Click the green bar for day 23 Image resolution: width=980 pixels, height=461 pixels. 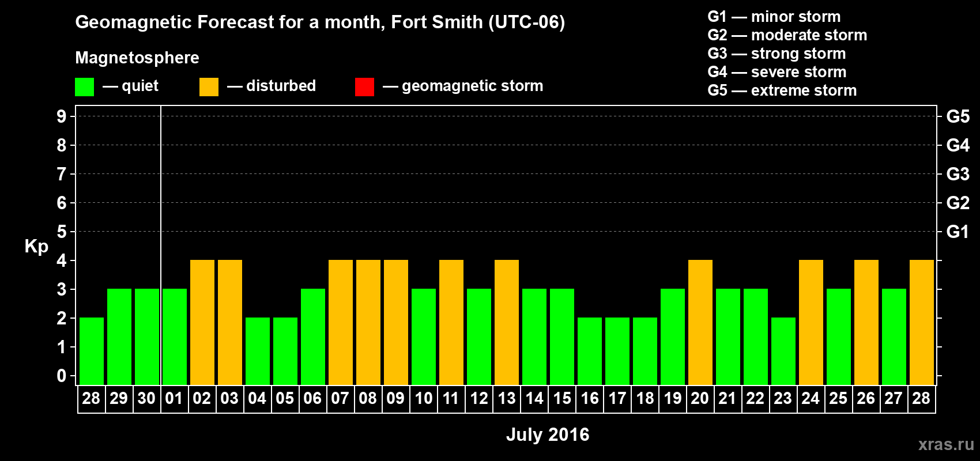point(783,352)
